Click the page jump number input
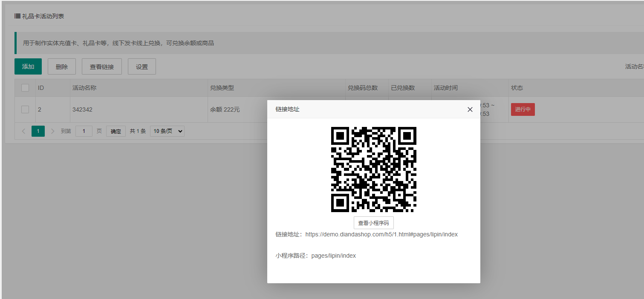 pyautogui.click(x=84, y=131)
